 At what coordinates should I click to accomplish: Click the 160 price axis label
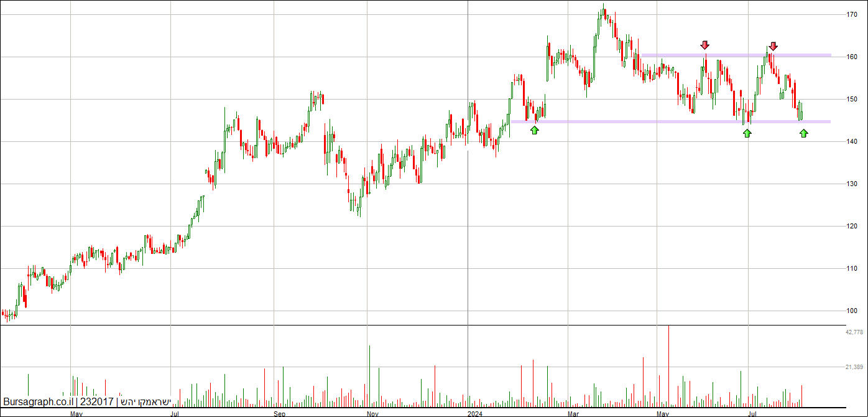click(x=852, y=57)
